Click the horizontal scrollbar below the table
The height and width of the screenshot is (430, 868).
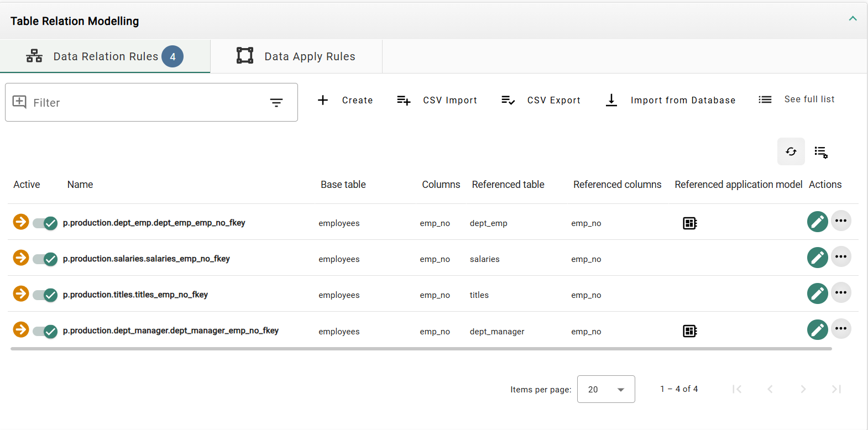tap(421, 349)
